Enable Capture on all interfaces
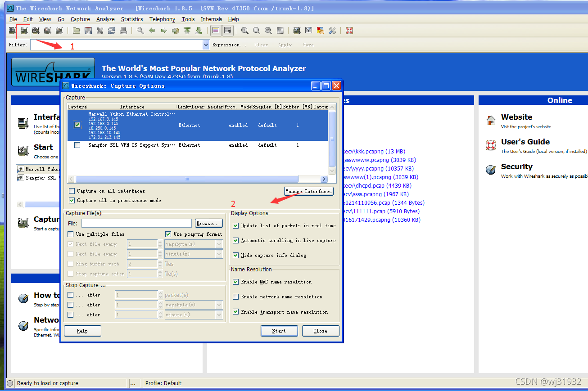This screenshot has height=391, width=588. (x=72, y=191)
